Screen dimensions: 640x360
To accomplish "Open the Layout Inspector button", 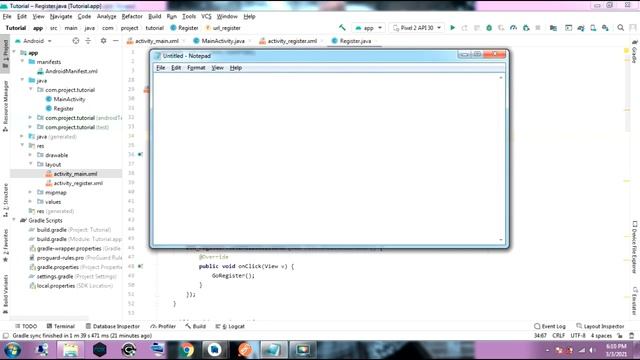I will (x=600, y=326).
